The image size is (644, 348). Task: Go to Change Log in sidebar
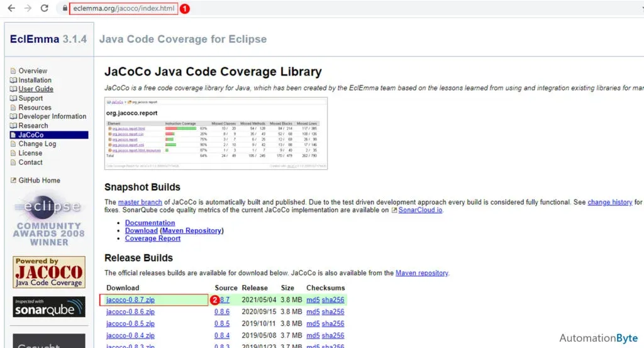pos(37,144)
